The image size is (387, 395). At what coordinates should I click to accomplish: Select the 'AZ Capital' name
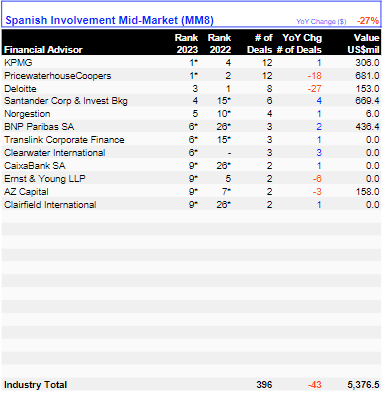click(26, 192)
